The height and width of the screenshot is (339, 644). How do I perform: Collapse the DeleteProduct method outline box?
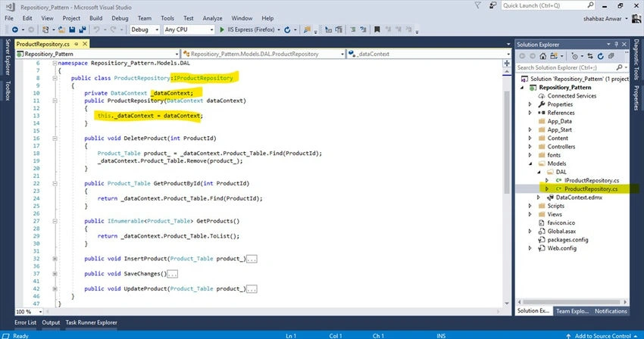coord(55,138)
